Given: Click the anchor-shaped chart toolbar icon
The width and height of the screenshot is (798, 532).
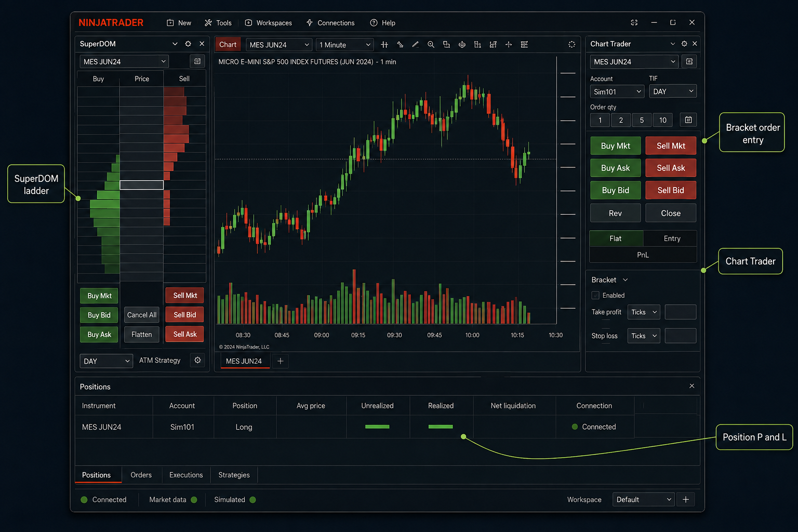Looking at the screenshot, I should (462, 45).
